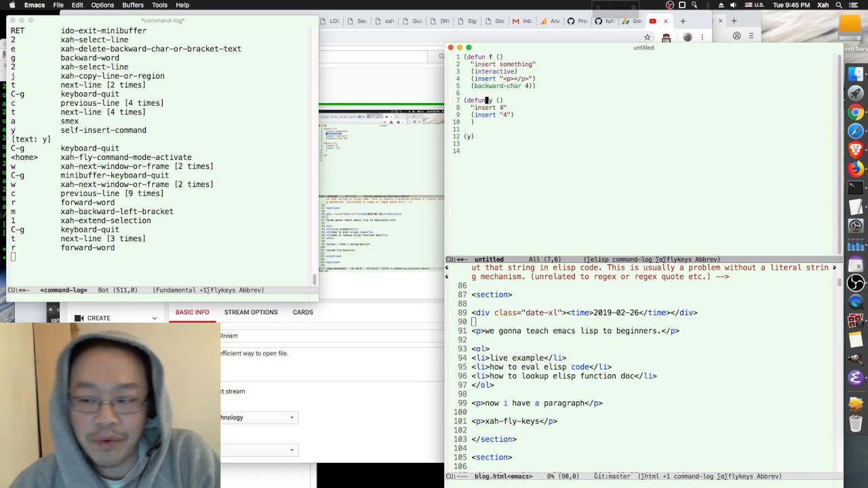
Task: Open Brave browser from the dock
Action: point(856,150)
